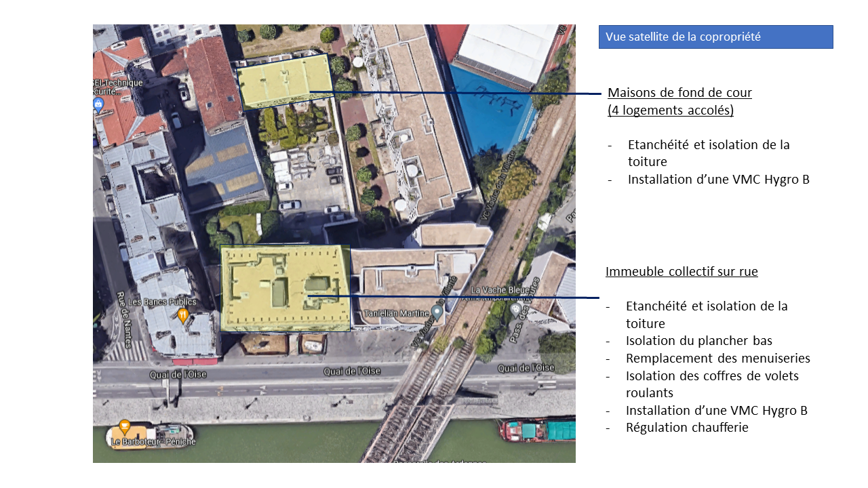Click the blue 'Vue satellite de la copropriété' title box
The height and width of the screenshot is (488, 868).
click(715, 37)
